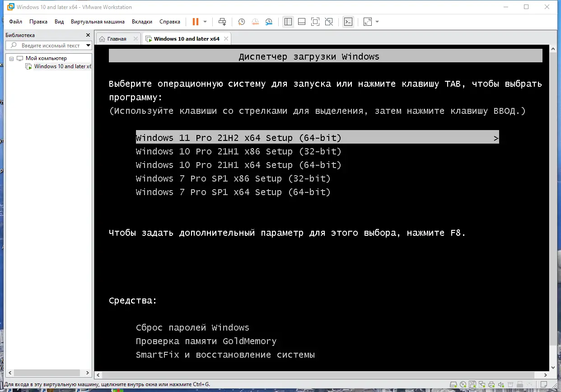Open the Правка menu
Image resolution: width=561 pixels, height=392 pixels.
(x=38, y=22)
